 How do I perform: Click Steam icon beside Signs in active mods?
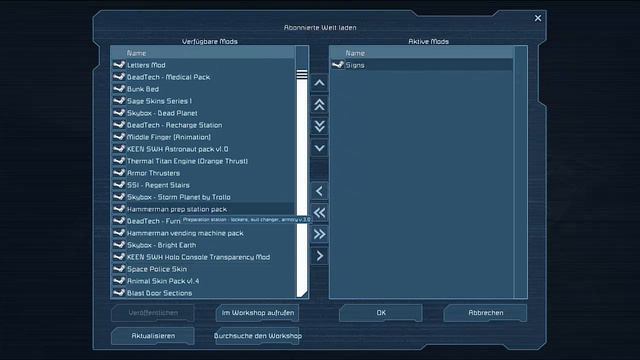(x=338, y=64)
